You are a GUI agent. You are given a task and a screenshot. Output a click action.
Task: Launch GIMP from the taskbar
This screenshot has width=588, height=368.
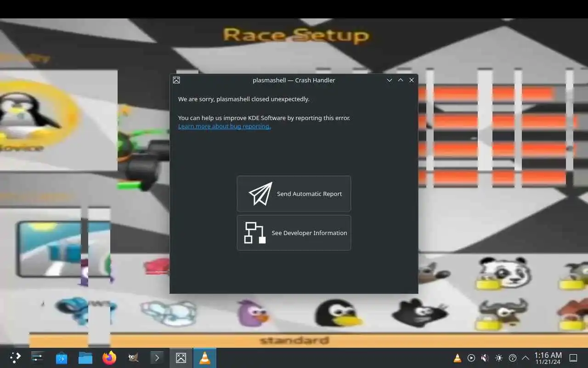point(133,358)
